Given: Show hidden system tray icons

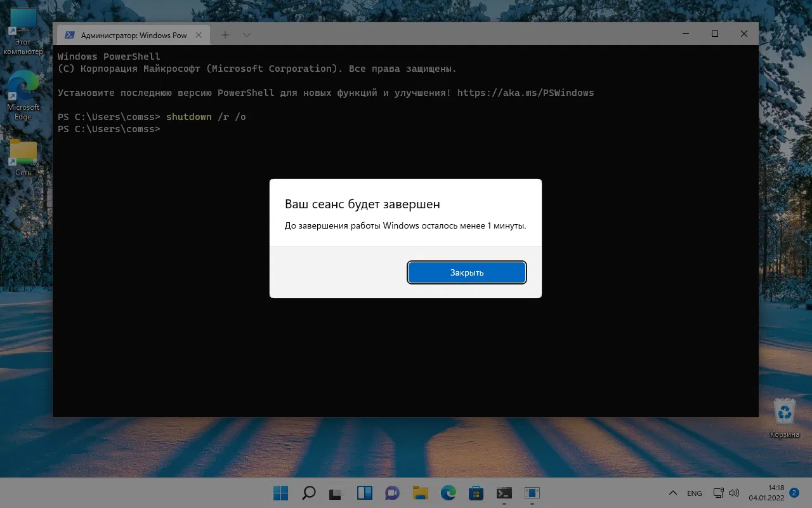Looking at the screenshot, I should click(672, 493).
